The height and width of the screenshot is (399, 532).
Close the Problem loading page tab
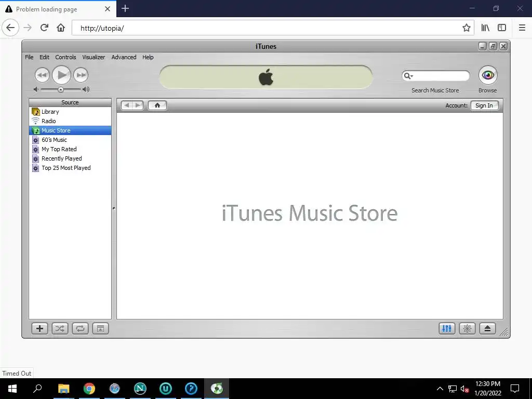click(108, 9)
